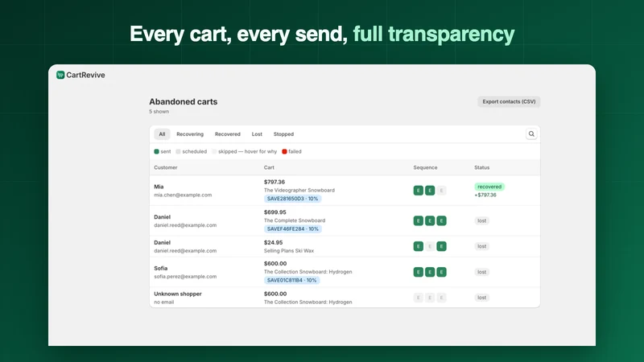Click the Customer column header

pyautogui.click(x=166, y=167)
